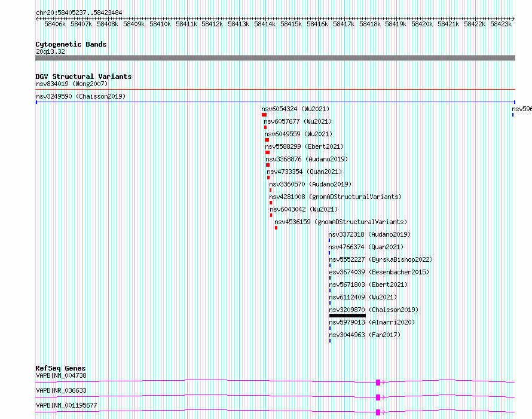
Task: Click the 58411k ruler tick label
Action: pyautogui.click(x=186, y=24)
